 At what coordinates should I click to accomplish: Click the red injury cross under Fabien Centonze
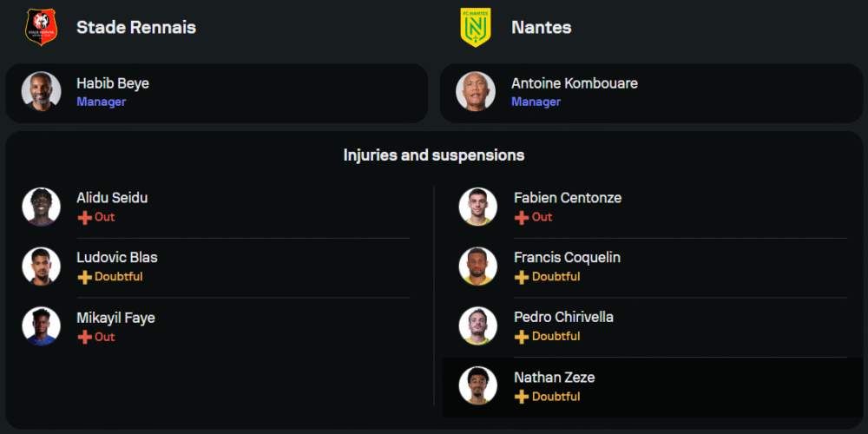pos(522,217)
